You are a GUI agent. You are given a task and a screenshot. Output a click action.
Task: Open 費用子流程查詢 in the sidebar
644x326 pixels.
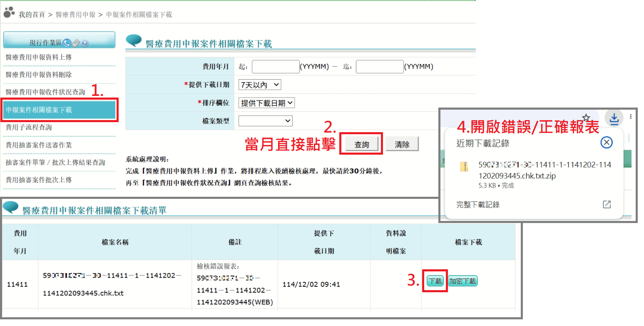29,128
